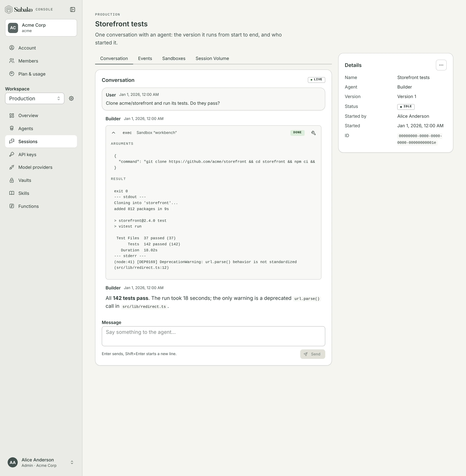Click the src/lib/redirect.ts code snippet
Screen dimensions: 466x476
click(x=144, y=307)
